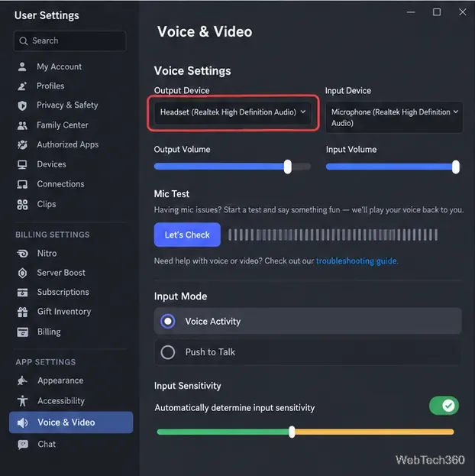Open the Connections label in sidebar
The image size is (475, 476).
coord(60,184)
